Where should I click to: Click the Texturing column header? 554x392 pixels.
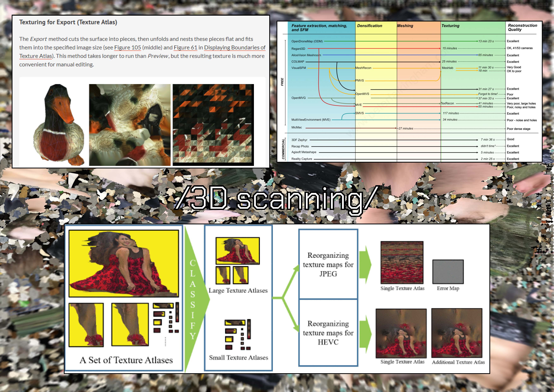[450, 26]
